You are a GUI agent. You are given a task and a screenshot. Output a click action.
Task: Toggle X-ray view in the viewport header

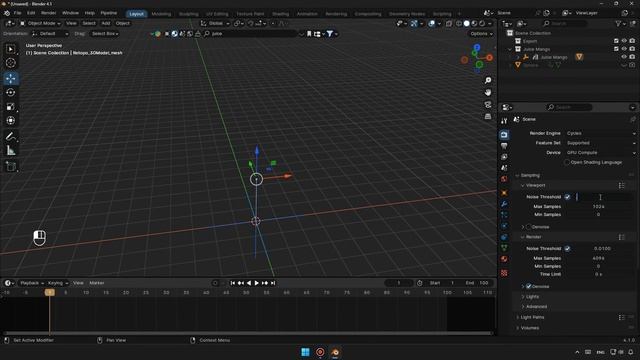click(449, 23)
